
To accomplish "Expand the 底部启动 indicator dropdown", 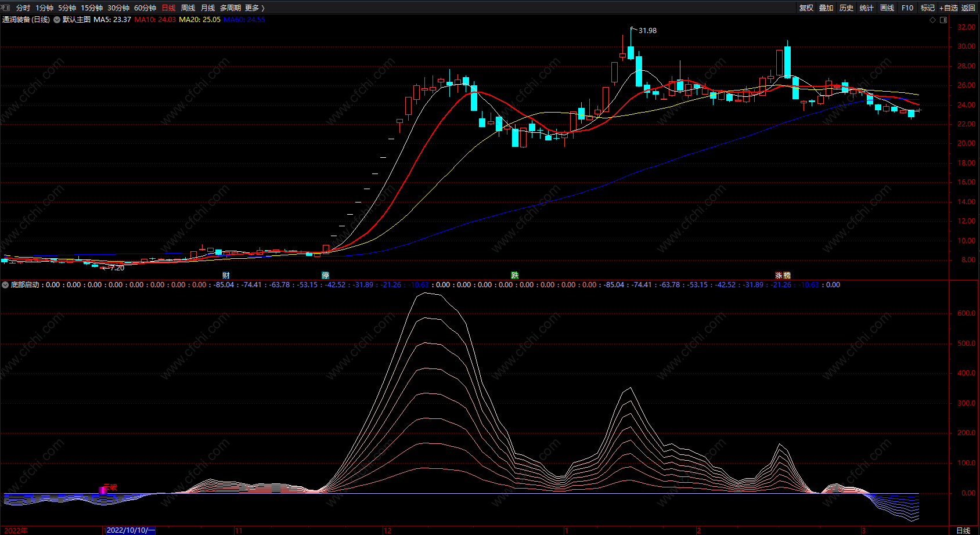I will point(5,285).
